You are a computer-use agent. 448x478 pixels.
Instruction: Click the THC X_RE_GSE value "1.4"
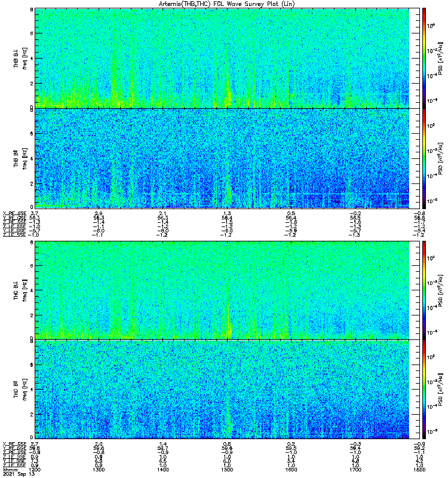[162, 444]
